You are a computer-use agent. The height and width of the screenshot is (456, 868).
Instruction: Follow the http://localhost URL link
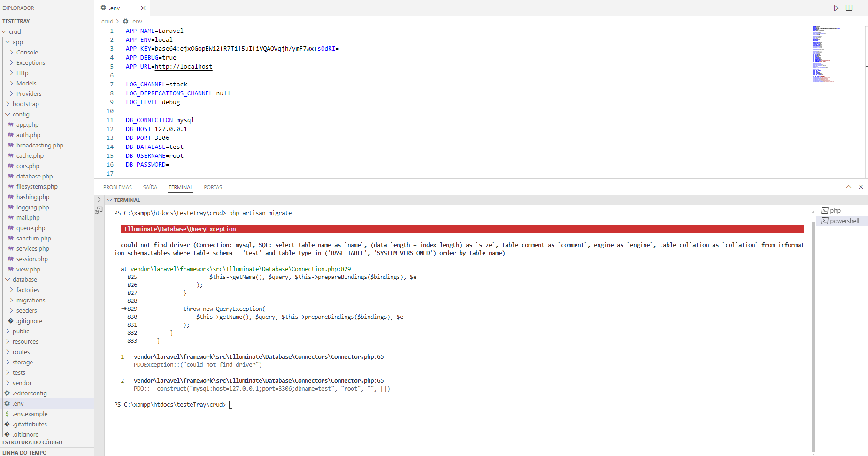point(184,67)
